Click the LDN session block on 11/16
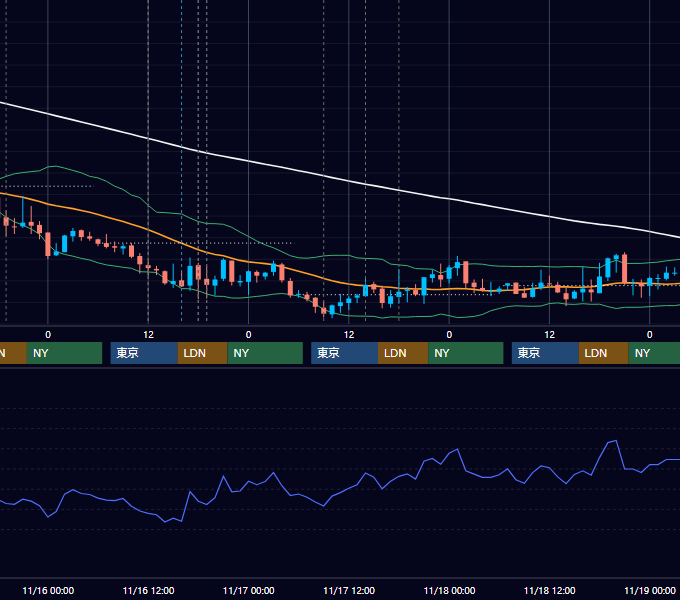Viewport: 680px width, 600px height. click(x=203, y=353)
